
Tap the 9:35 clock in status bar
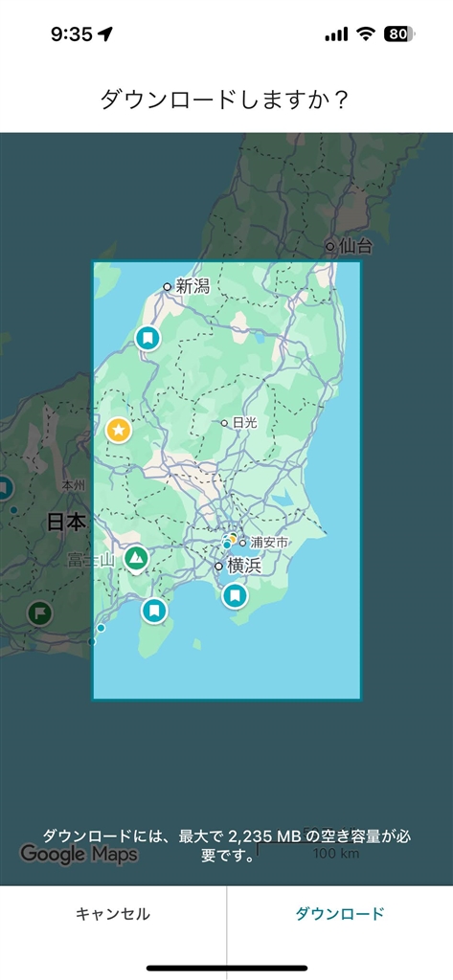[72, 33]
